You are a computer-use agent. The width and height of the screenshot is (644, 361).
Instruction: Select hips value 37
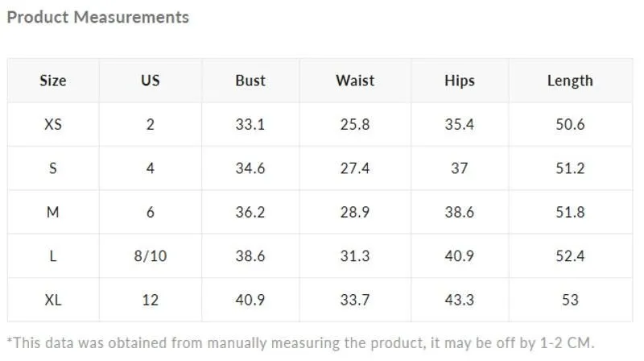460,168
